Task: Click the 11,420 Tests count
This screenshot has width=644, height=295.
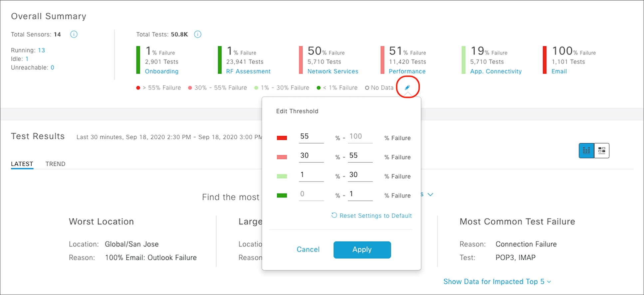Action: tap(407, 62)
